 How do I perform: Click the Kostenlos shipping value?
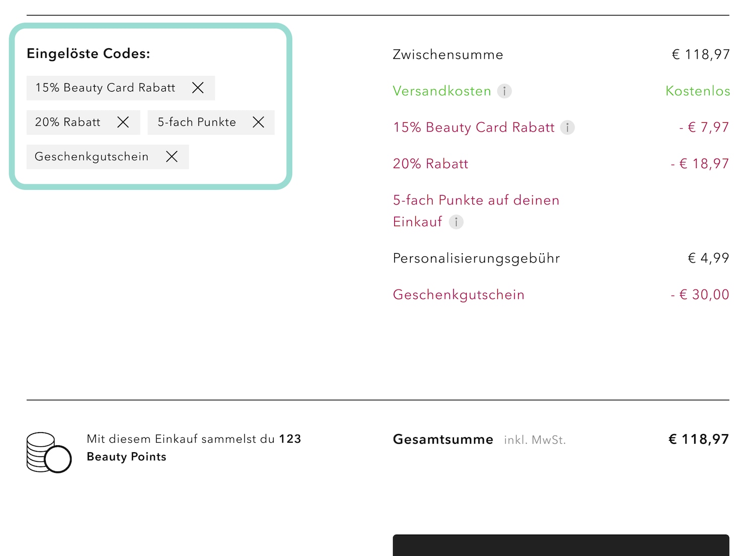coord(698,91)
